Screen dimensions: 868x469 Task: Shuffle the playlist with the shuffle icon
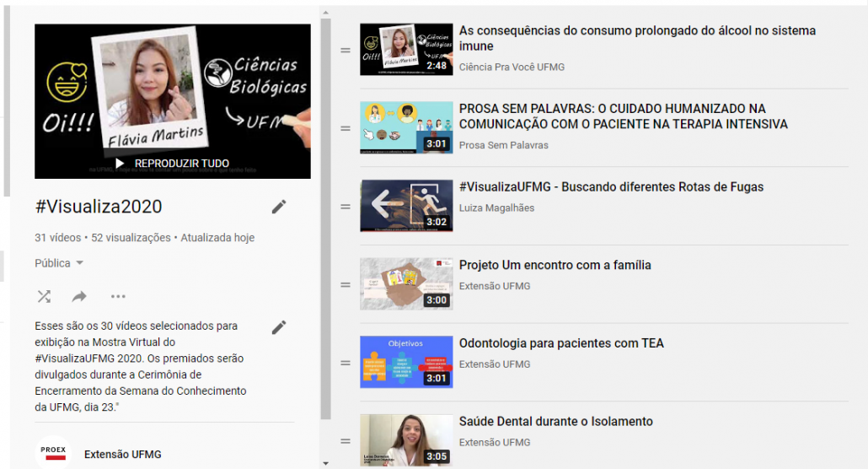[x=45, y=297]
